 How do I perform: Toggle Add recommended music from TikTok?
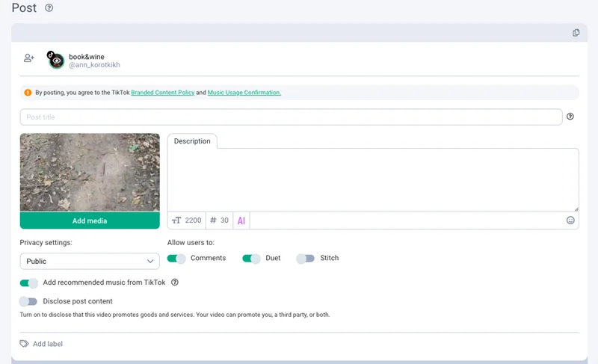click(28, 283)
